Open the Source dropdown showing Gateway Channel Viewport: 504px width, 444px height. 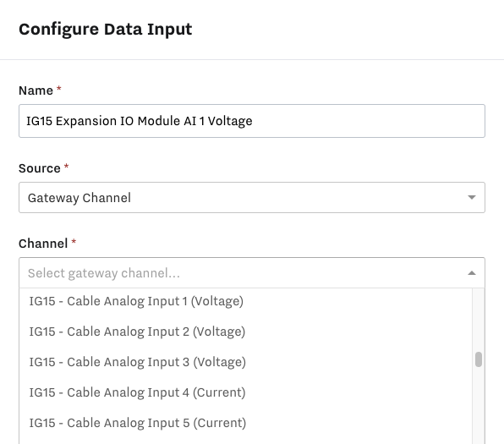coord(252,197)
